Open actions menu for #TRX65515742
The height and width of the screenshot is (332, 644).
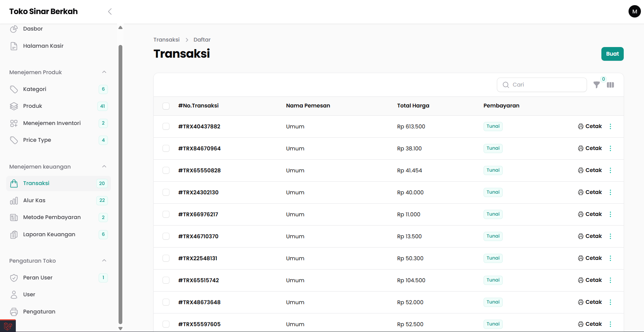click(610, 280)
